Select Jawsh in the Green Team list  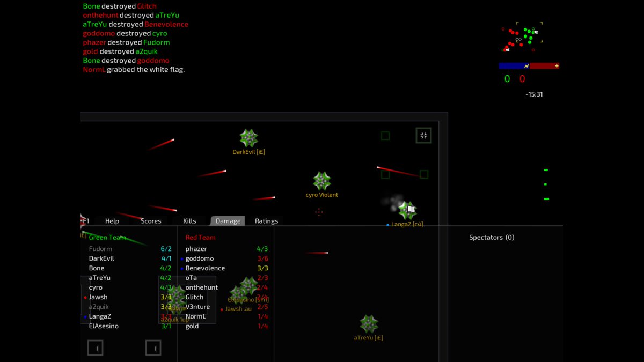click(x=98, y=297)
